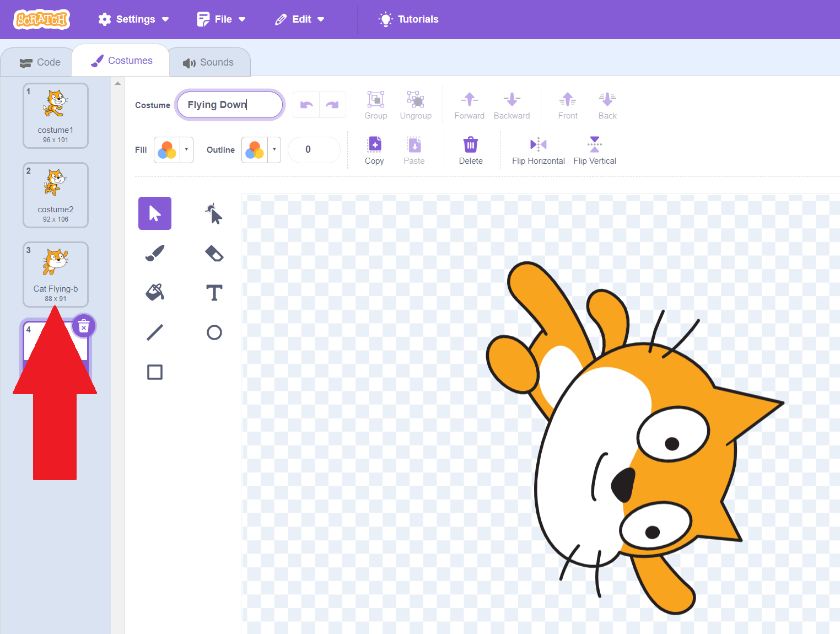Expand the Fill color dropdown arrow
Viewport: 840px width, 634px height.
click(x=186, y=150)
